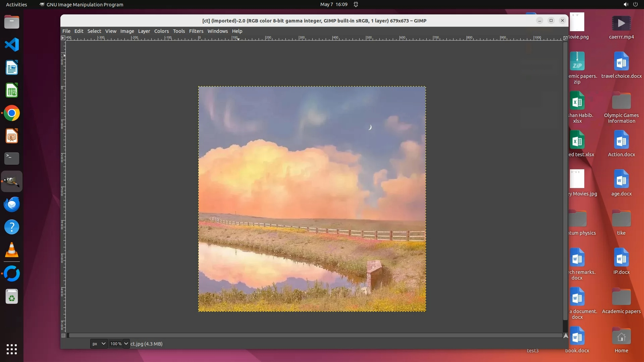Toggle the Quick Mask button
The height and width of the screenshot is (362, 644).
(x=63, y=336)
